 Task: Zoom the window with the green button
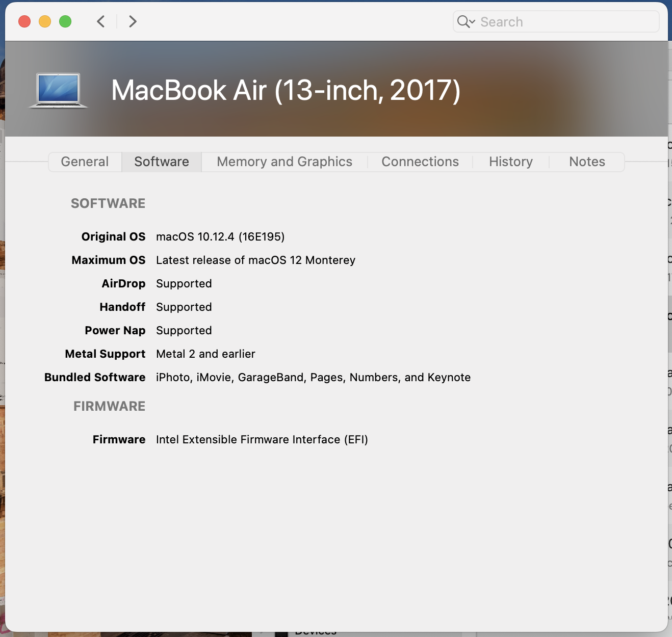point(65,21)
